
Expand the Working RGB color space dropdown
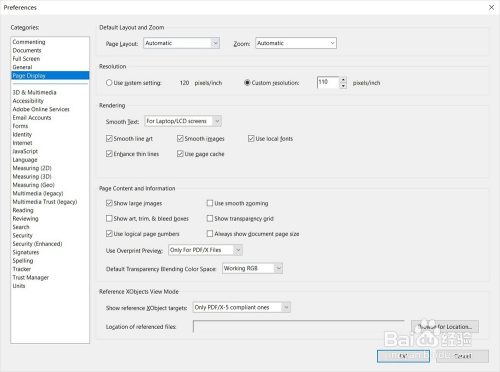[252, 268]
